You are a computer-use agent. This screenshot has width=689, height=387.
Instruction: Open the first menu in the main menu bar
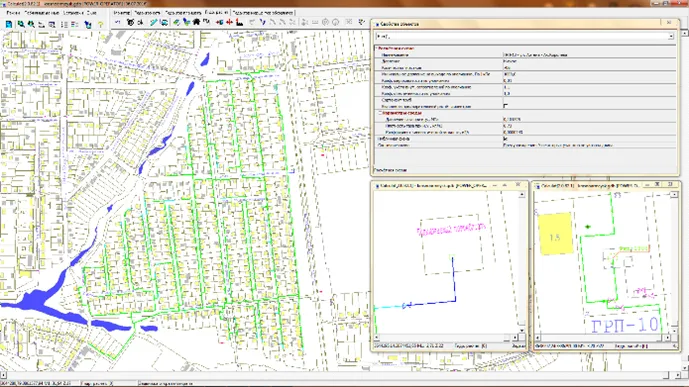13,13
